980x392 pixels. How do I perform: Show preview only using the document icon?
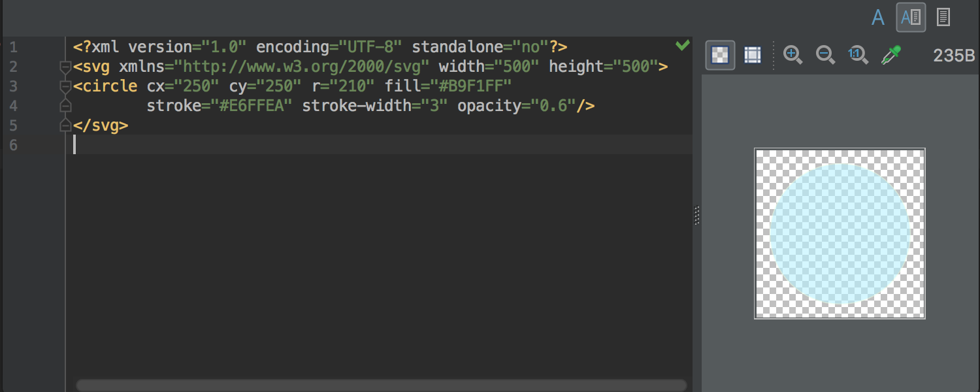coord(943,16)
